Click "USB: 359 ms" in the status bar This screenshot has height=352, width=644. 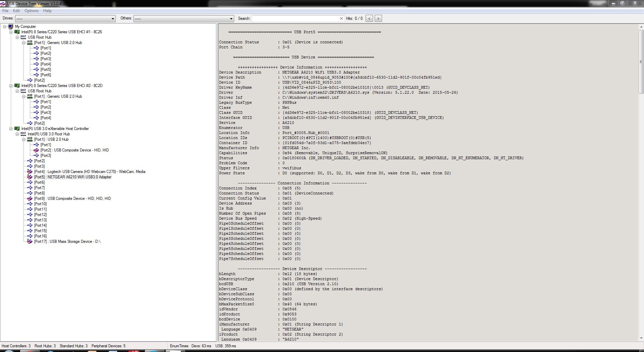(x=226, y=346)
